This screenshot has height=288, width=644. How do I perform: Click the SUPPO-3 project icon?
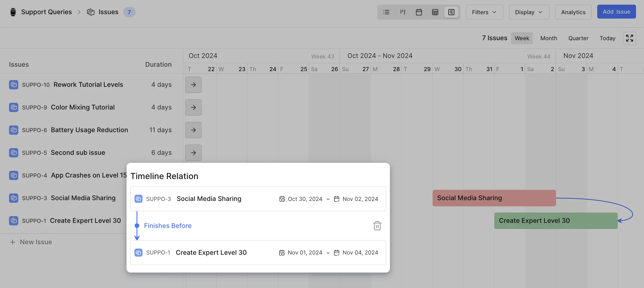click(138, 199)
